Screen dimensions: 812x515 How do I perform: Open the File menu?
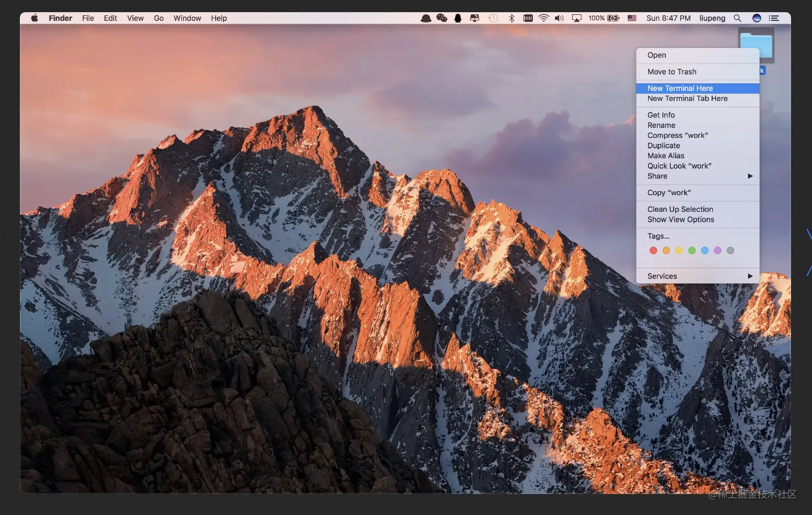point(88,18)
